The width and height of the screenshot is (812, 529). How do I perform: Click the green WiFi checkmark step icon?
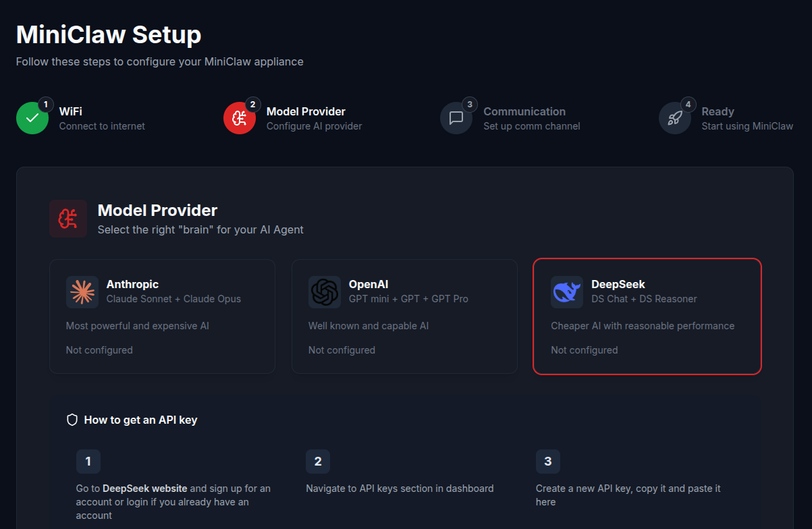(32, 118)
